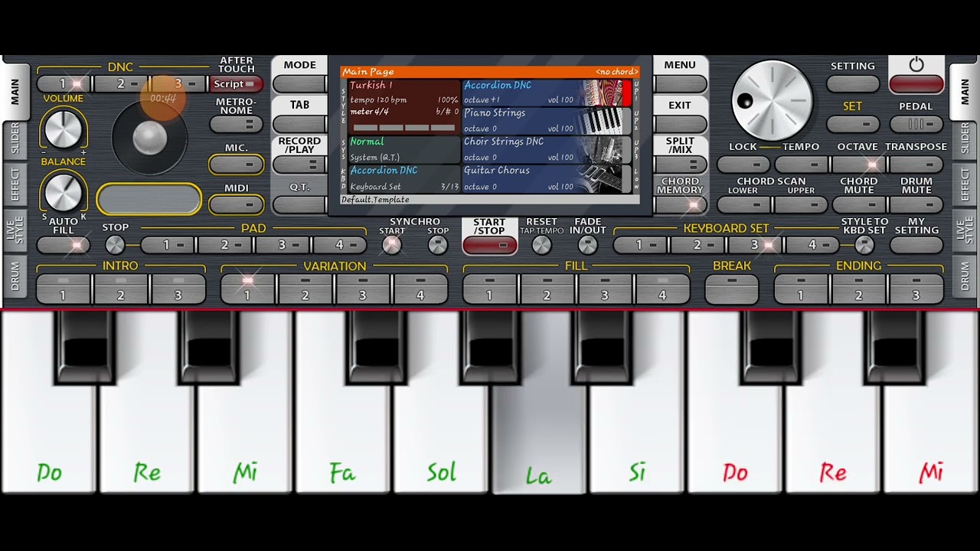Toggle the After Touch Script button
Image resolution: width=980 pixels, height=551 pixels.
(x=236, y=84)
